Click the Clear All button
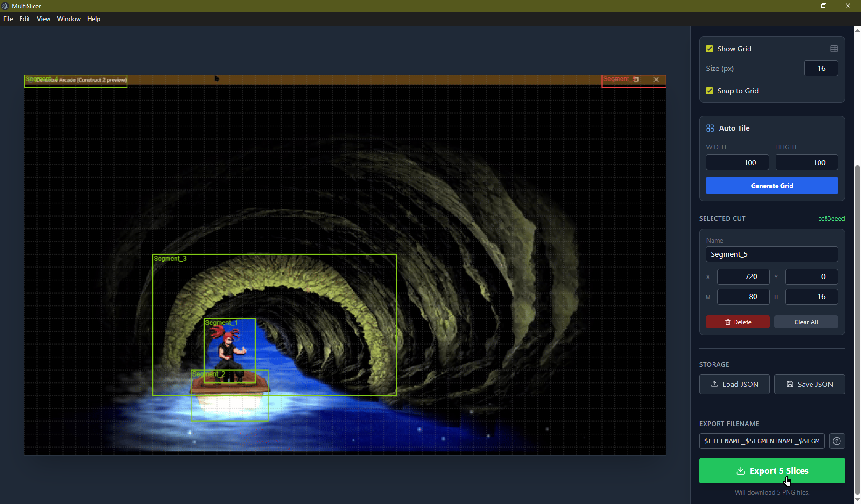The height and width of the screenshot is (504, 861). pos(806,322)
